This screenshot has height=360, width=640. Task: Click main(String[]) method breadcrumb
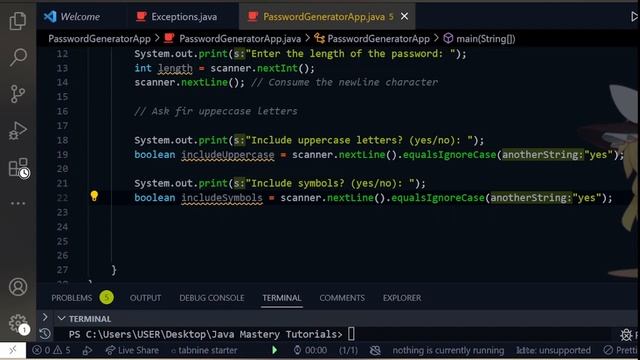point(485,39)
